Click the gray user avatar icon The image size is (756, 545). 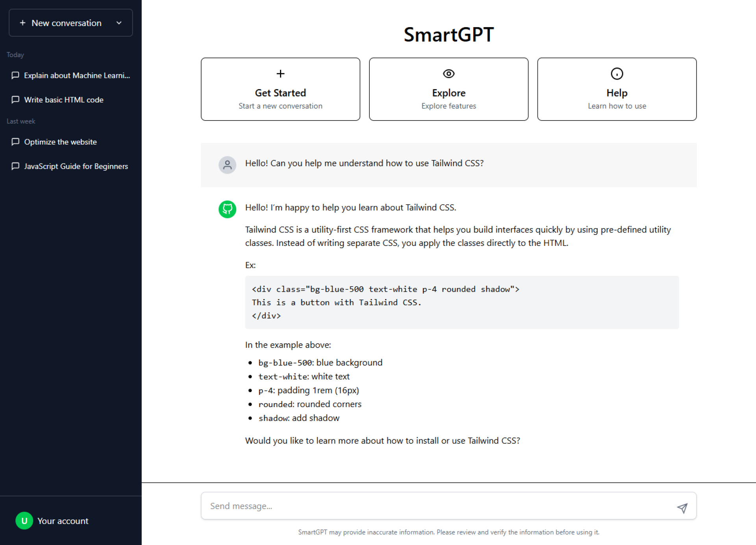click(x=227, y=165)
